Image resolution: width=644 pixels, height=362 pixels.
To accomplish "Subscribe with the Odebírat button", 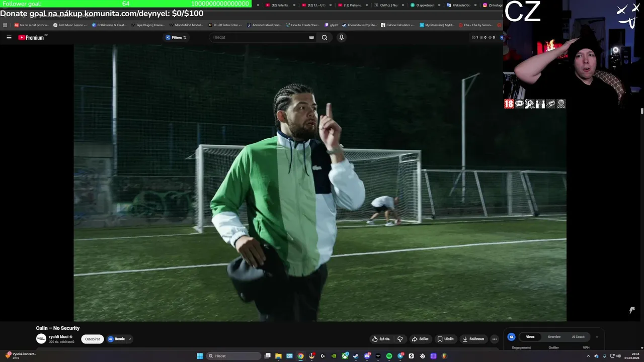I will point(93,339).
